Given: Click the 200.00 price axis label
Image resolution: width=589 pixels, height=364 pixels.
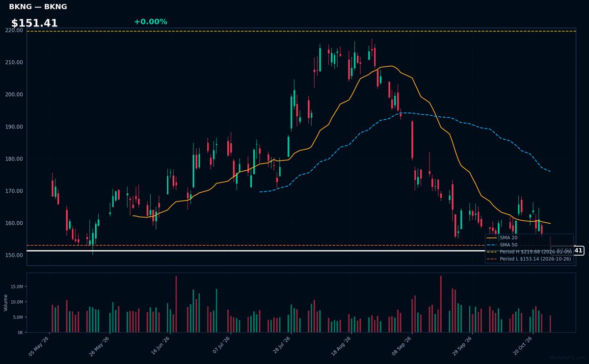Looking at the screenshot, I should tap(15, 95).
